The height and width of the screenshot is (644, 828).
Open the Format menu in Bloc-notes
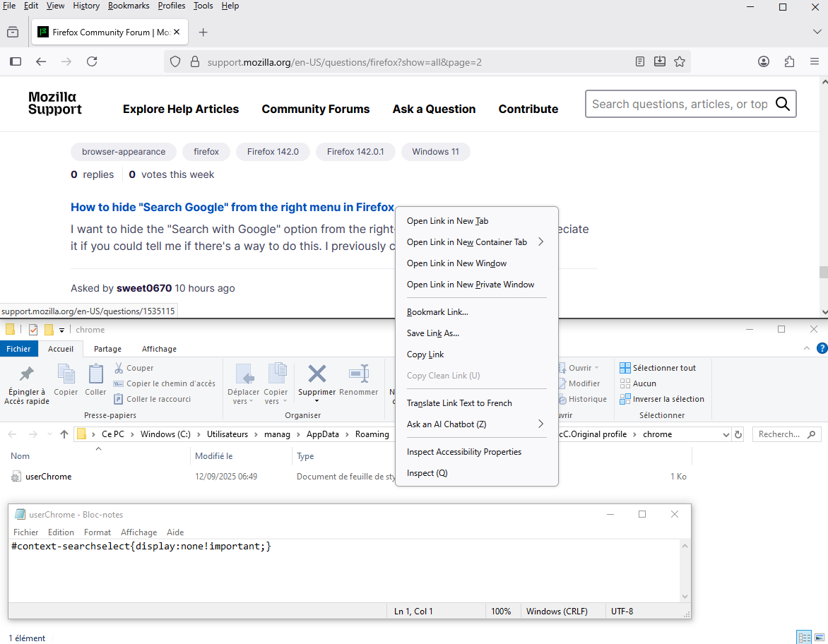coord(97,532)
